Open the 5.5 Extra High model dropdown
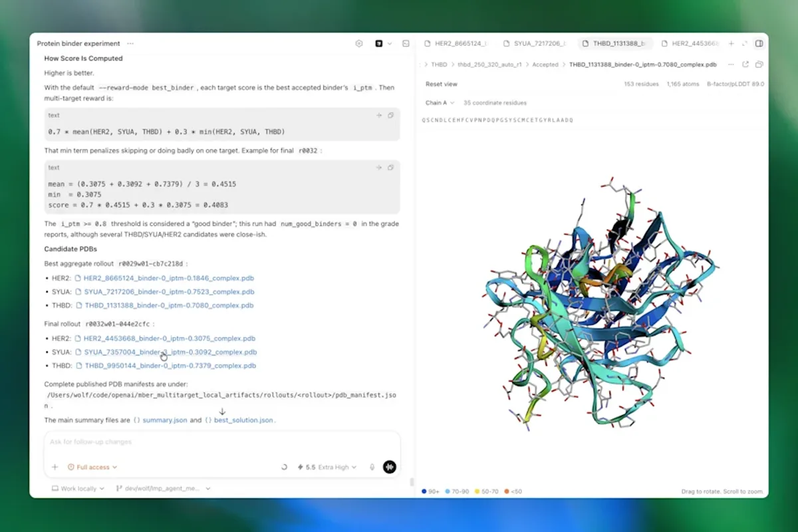This screenshot has height=532, width=798. pyautogui.click(x=327, y=467)
